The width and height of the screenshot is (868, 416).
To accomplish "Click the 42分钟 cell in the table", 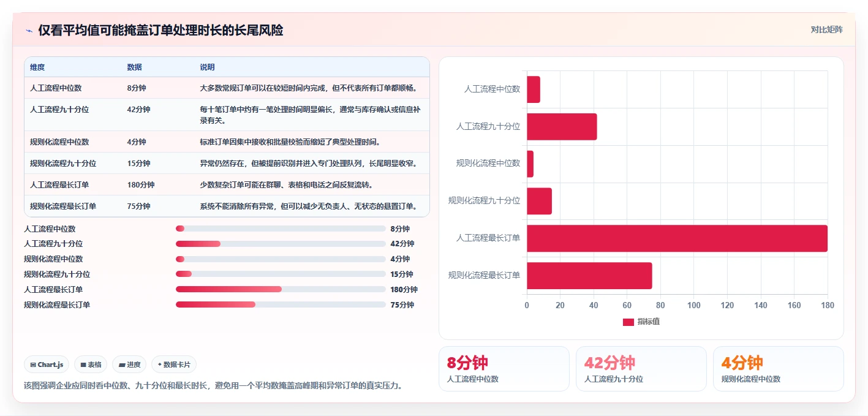I will (x=138, y=110).
